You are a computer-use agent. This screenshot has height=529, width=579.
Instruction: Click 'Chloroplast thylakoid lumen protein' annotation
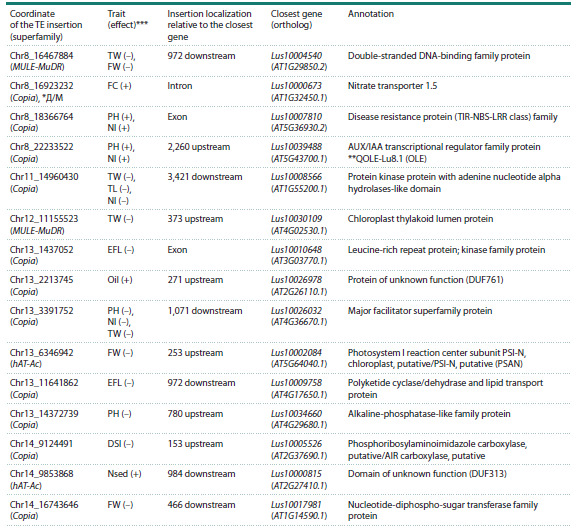[x=420, y=219]
